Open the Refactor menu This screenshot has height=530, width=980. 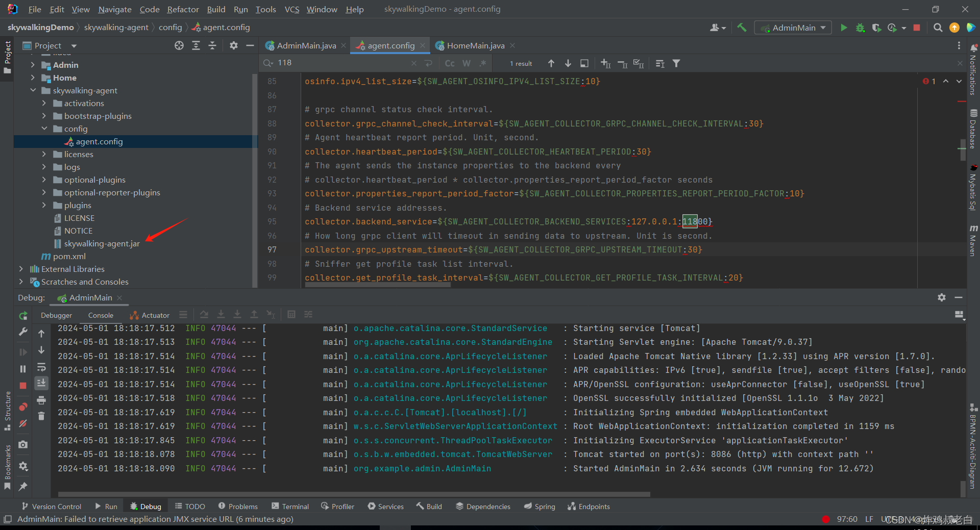(x=183, y=9)
